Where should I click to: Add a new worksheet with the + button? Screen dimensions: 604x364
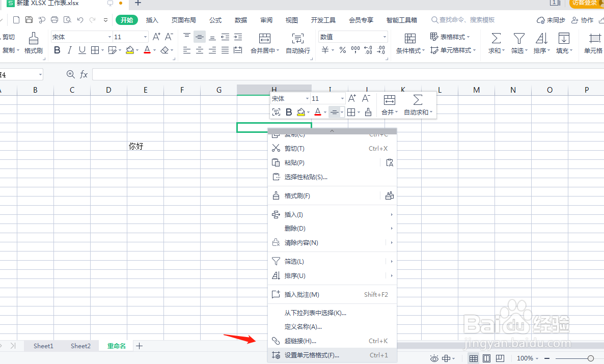139,346
